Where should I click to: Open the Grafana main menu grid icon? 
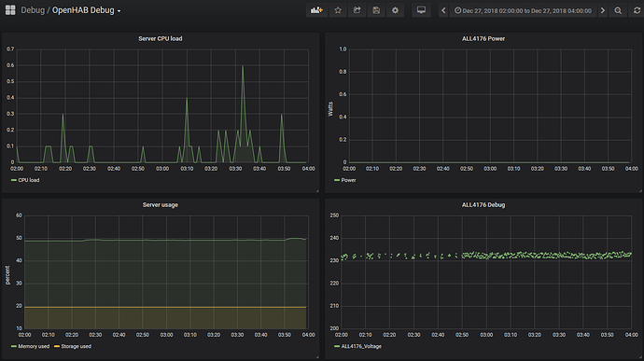[x=10, y=10]
